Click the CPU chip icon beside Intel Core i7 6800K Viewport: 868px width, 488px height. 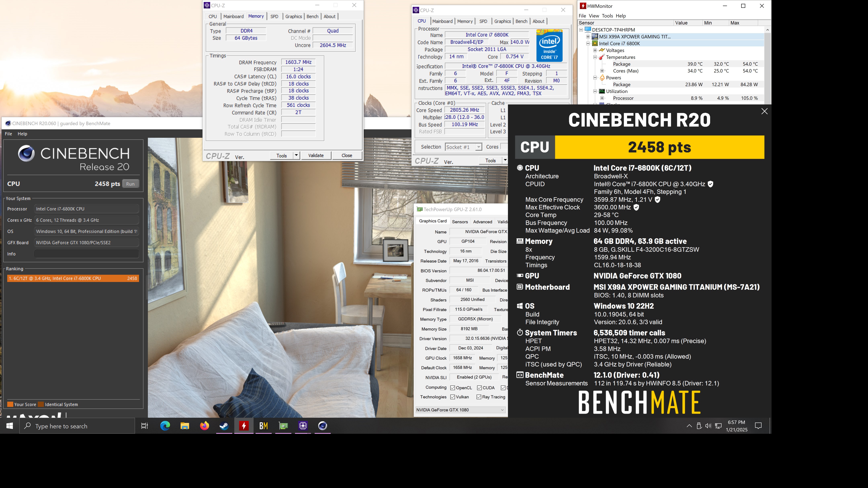[x=595, y=43]
